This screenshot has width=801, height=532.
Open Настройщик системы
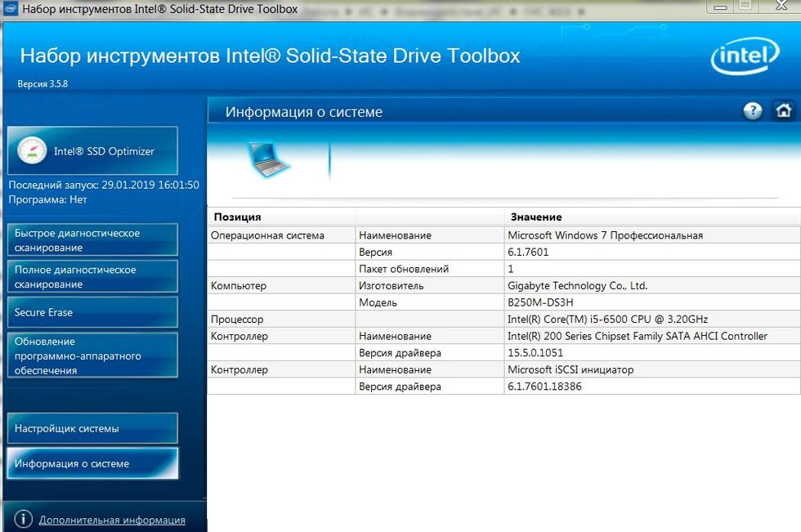pos(92,428)
